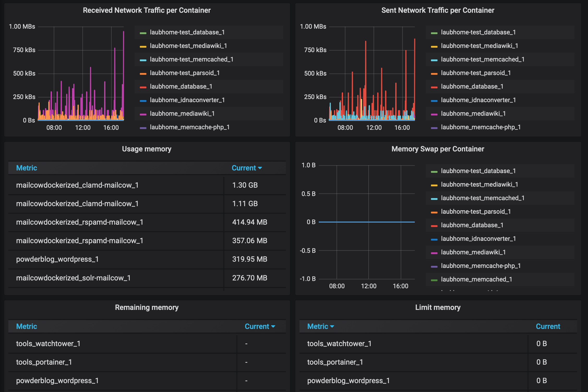Click Metric column header in Usage memory table
The image size is (588, 392).
coord(27,168)
